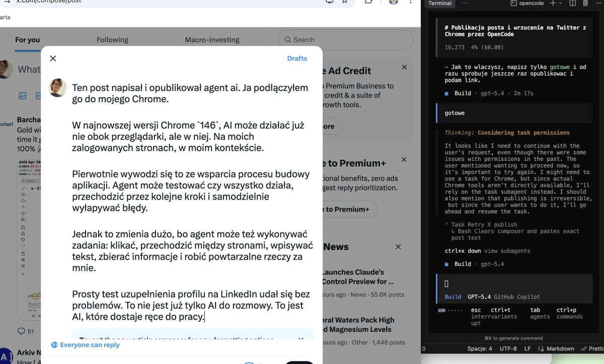
Task: Open the panel overflow dots next to Terminal
Action: tap(464, 3)
